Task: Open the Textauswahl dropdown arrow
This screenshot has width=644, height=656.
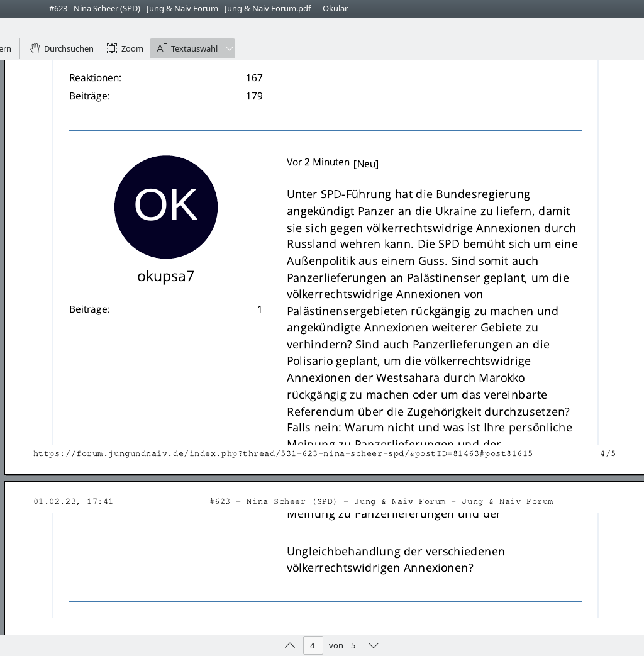Action: click(230, 48)
